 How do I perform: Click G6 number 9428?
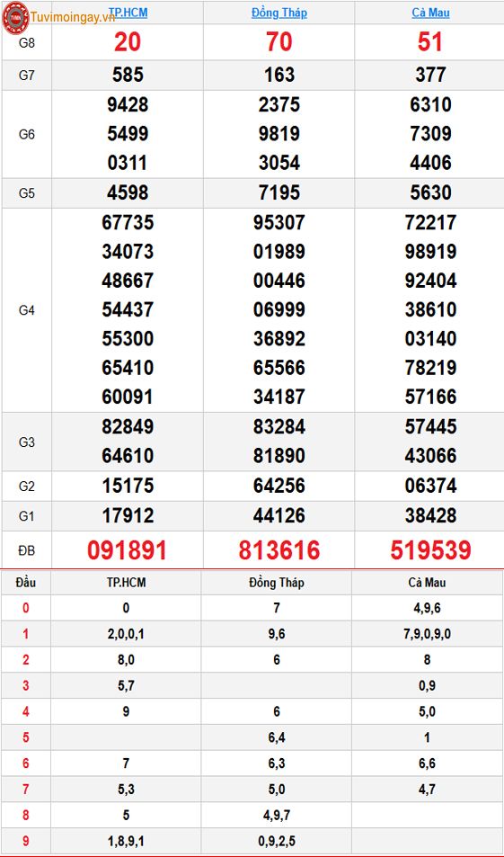[x=128, y=104]
